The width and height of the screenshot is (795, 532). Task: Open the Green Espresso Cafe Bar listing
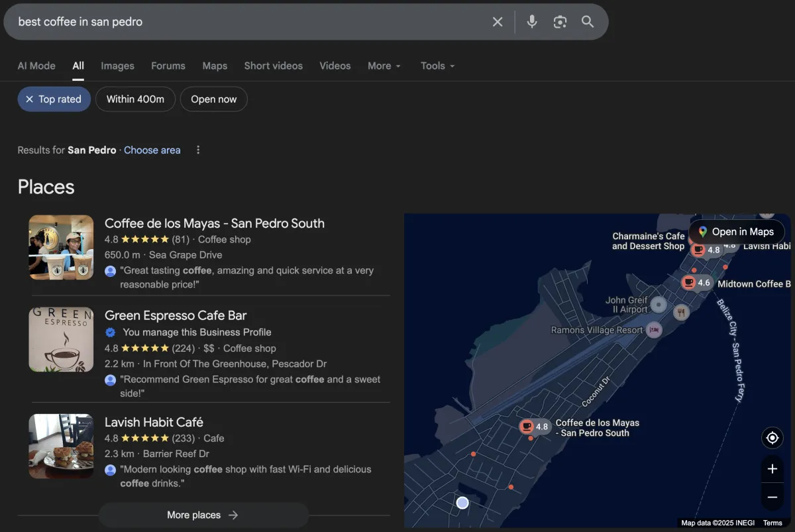[176, 315]
